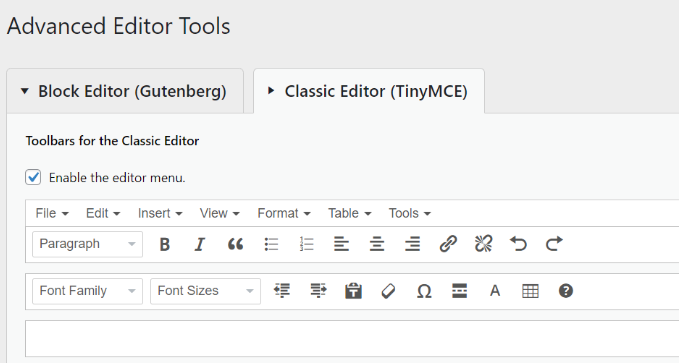
Task: Click the Paste as text clipboard icon
Action: [x=353, y=291]
